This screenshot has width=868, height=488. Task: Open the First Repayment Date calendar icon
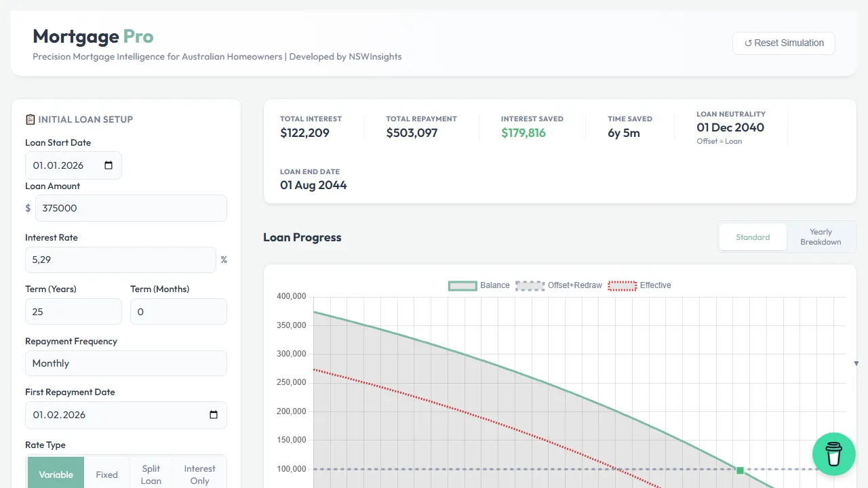coord(214,415)
